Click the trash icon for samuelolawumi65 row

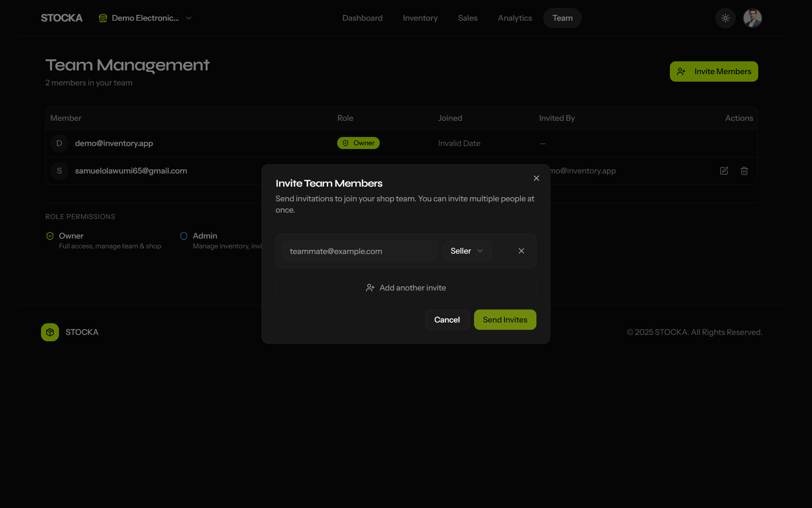click(744, 171)
